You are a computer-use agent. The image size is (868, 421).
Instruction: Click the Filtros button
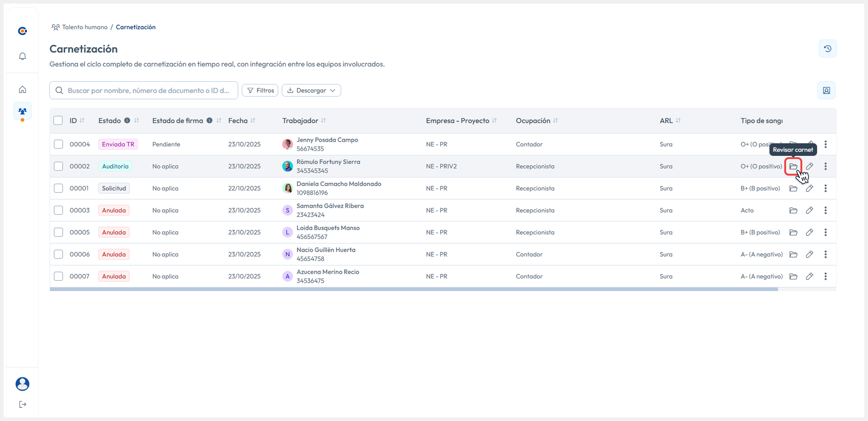pos(260,91)
